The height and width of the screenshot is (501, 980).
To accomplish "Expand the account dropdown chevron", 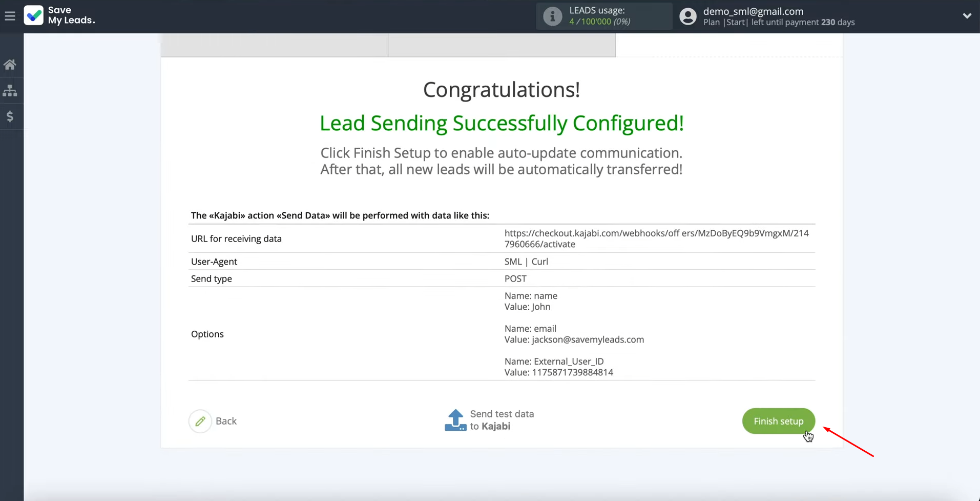I will [967, 16].
